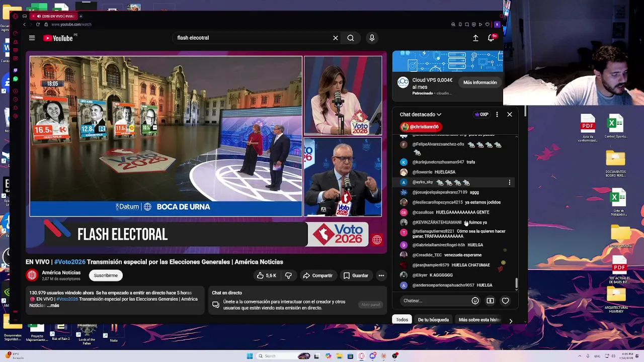644x362 pixels.
Task: Click Más información on the ad
Action: (x=480, y=82)
